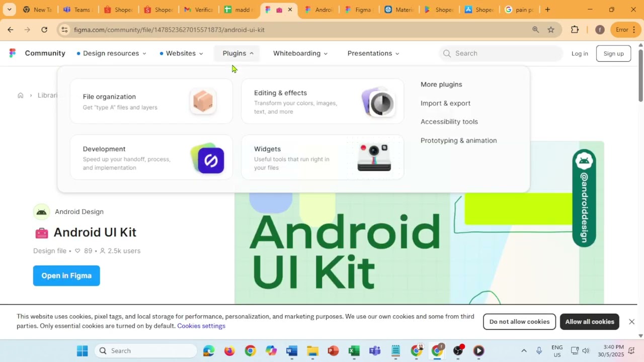Open a new browser tab with the plus icon
The width and height of the screenshot is (644, 362).
(x=547, y=10)
